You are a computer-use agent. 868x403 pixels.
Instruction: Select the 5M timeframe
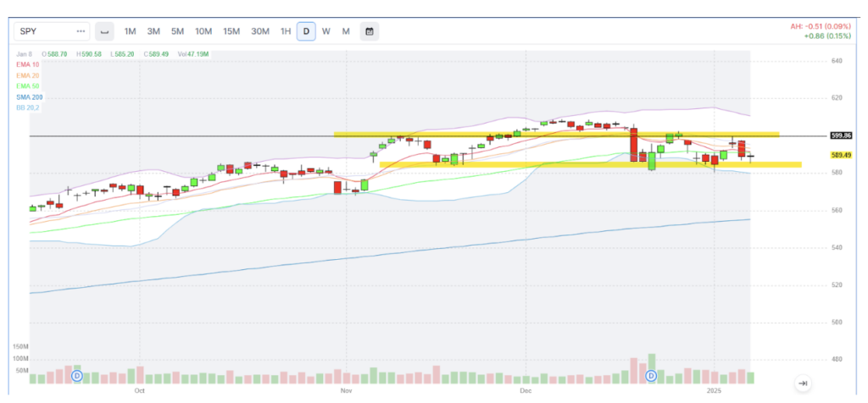177,31
